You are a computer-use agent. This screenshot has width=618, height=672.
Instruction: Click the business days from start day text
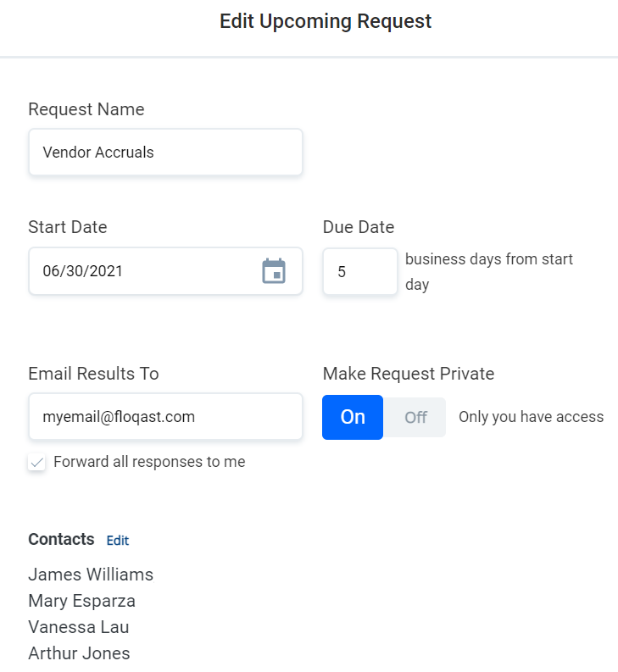click(489, 271)
